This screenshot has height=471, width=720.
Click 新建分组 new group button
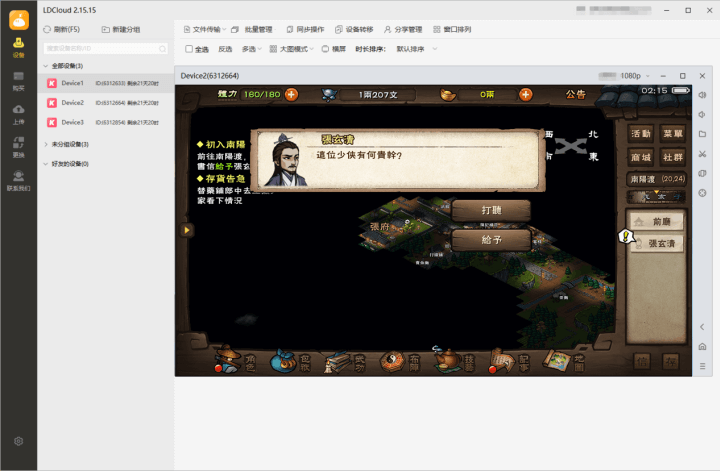pyautogui.click(x=121, y=29)
